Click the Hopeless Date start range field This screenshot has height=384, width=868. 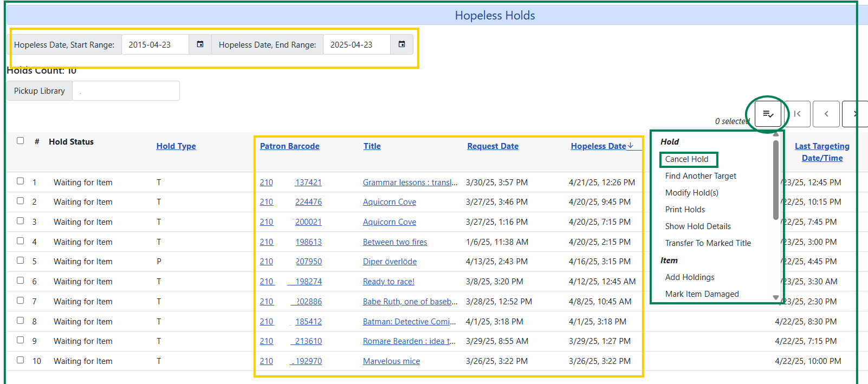155,45
